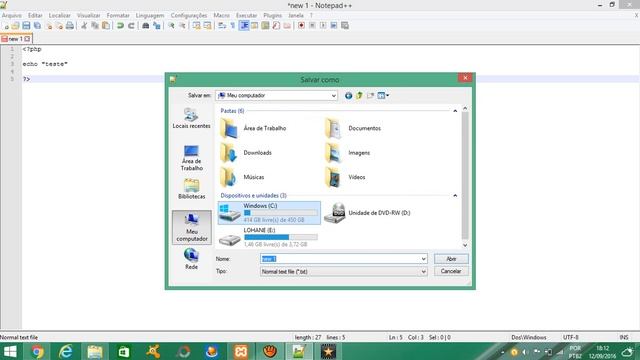Select Rede in places sidebar
This screenshot has height=360, width=640.
[191, 259]
